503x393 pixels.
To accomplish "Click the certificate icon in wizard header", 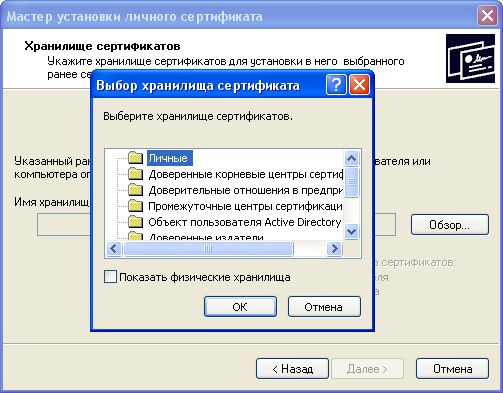I will click(x=470, y=58).
